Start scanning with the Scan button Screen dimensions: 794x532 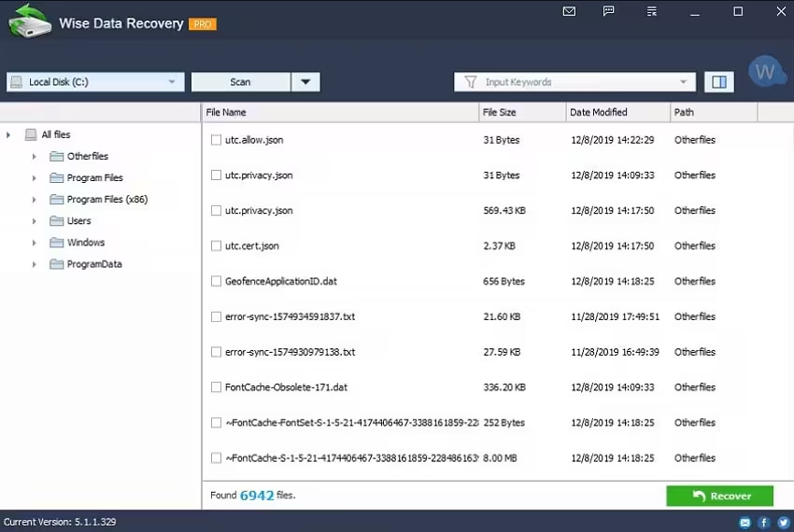point(240,82)
